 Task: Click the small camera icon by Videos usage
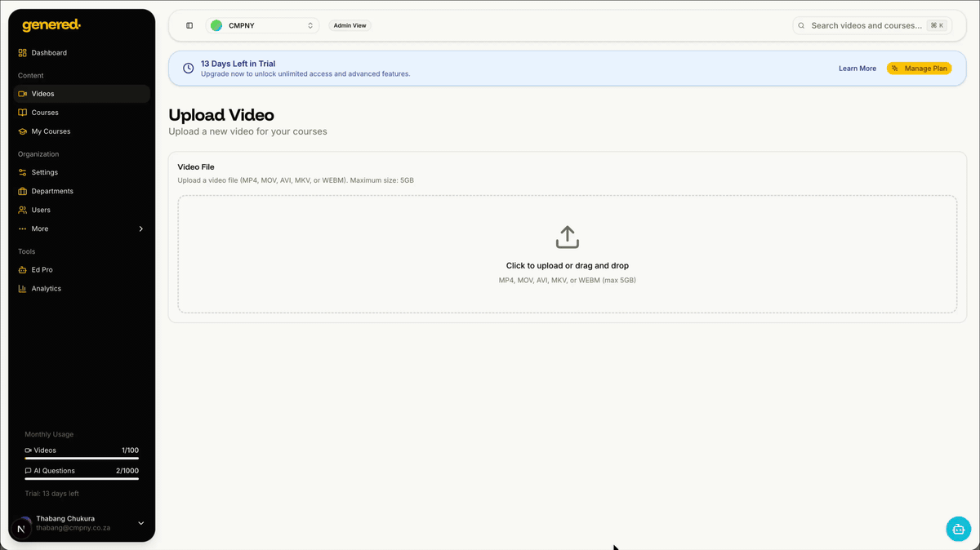29,450
